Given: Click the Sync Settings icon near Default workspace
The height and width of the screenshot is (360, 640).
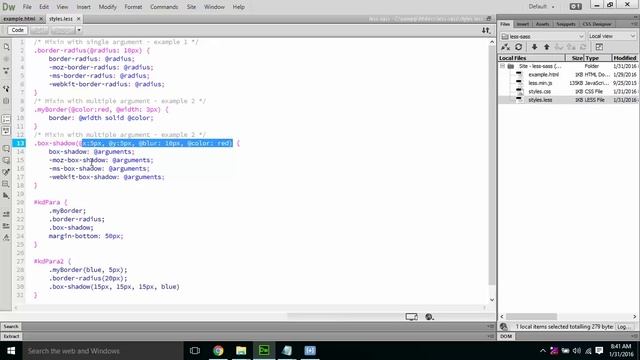Looking at the screenshot, I should pos(576,7).
